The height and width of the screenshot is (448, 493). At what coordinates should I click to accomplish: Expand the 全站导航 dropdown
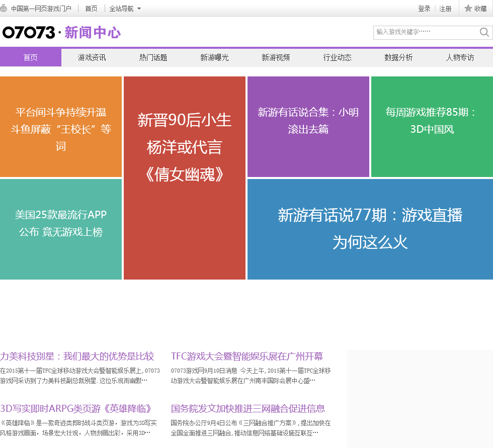pyautogui.click(x=125, y=9)
